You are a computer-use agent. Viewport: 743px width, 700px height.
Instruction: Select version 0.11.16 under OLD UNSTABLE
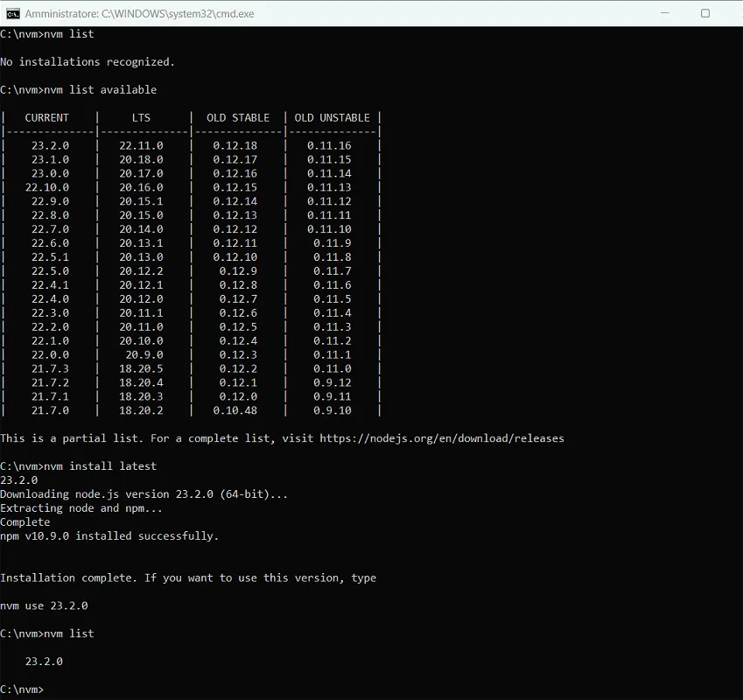(333, 145)
